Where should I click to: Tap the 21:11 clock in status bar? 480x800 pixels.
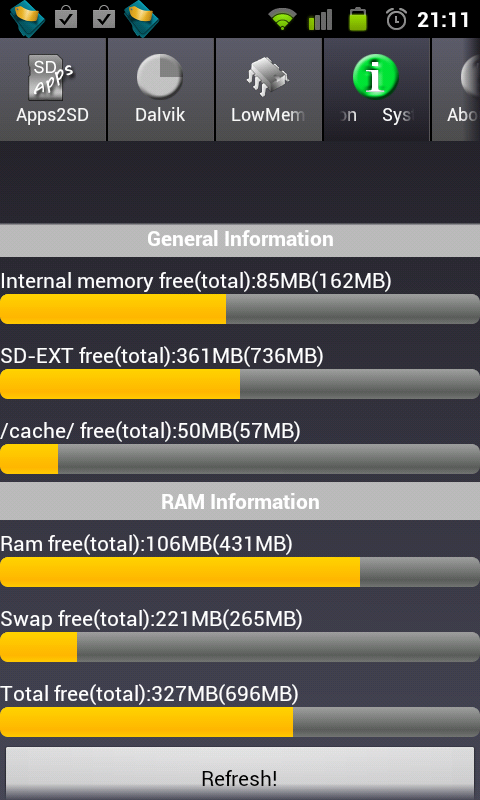pyautogui.click(x=443, y=20)
